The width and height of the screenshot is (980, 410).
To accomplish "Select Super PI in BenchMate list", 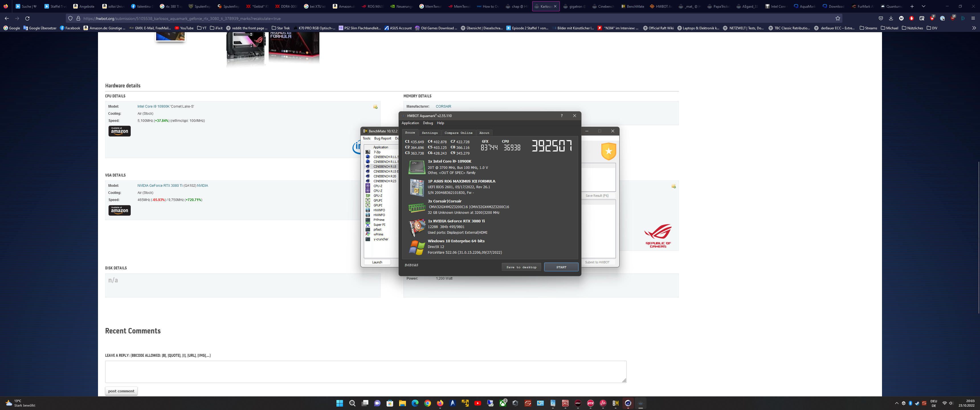I will [x=379, y=225].
